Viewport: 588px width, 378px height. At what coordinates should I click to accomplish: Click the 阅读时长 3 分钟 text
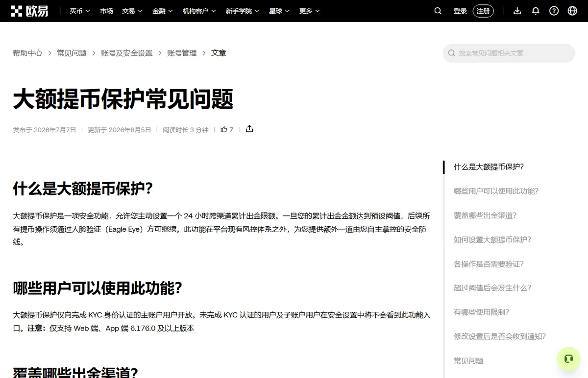point(186,130)
